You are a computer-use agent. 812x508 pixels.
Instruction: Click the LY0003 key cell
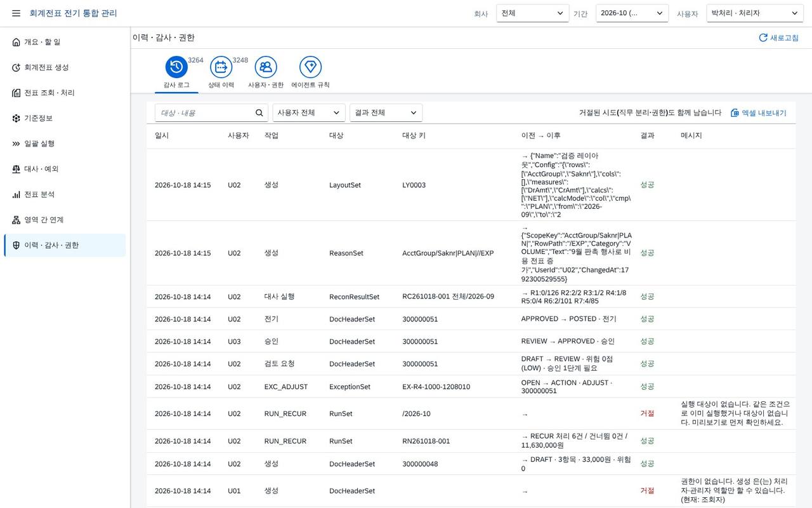[x=414, y=185]
